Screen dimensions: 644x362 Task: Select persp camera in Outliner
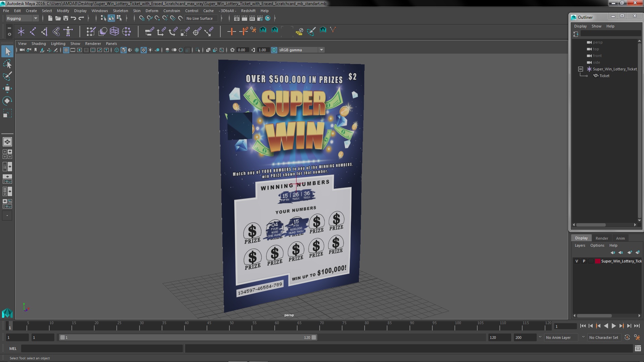pos(598,42)
